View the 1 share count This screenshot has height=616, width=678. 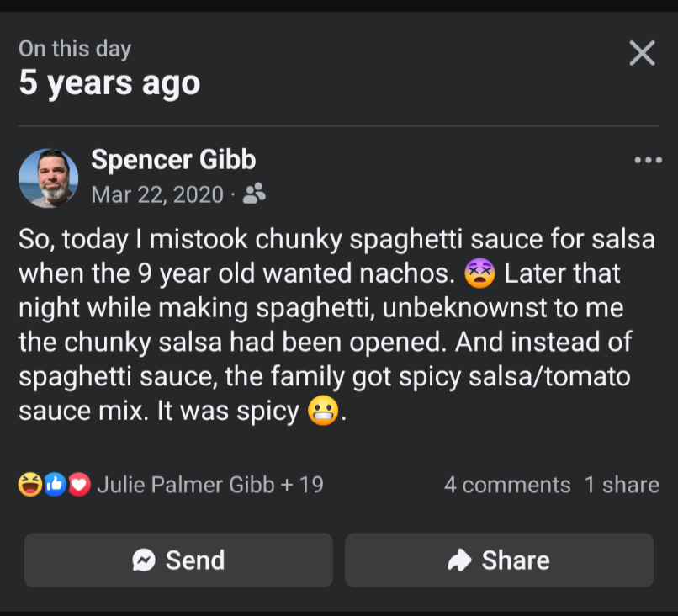tap(622, 485)
